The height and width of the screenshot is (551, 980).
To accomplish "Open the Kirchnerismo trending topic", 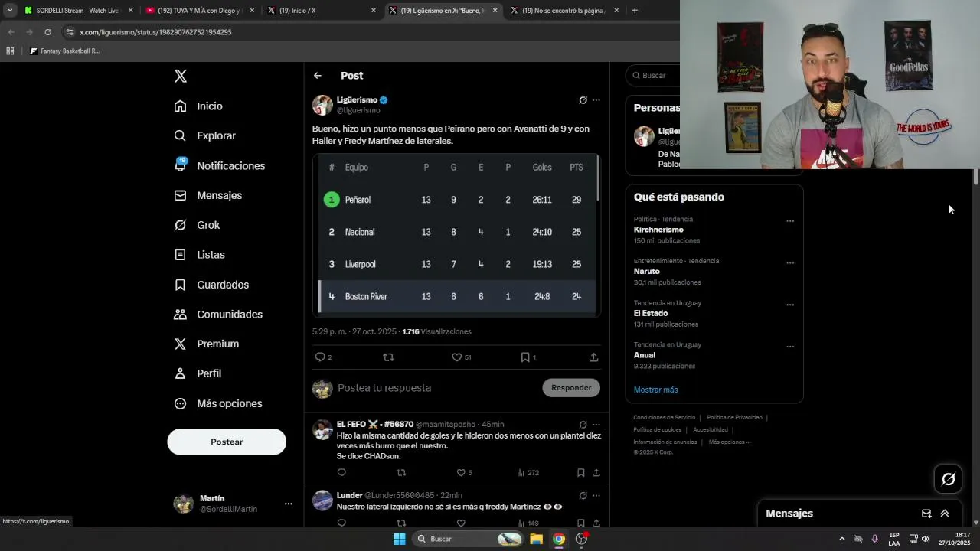I will (x=658, y=230).
